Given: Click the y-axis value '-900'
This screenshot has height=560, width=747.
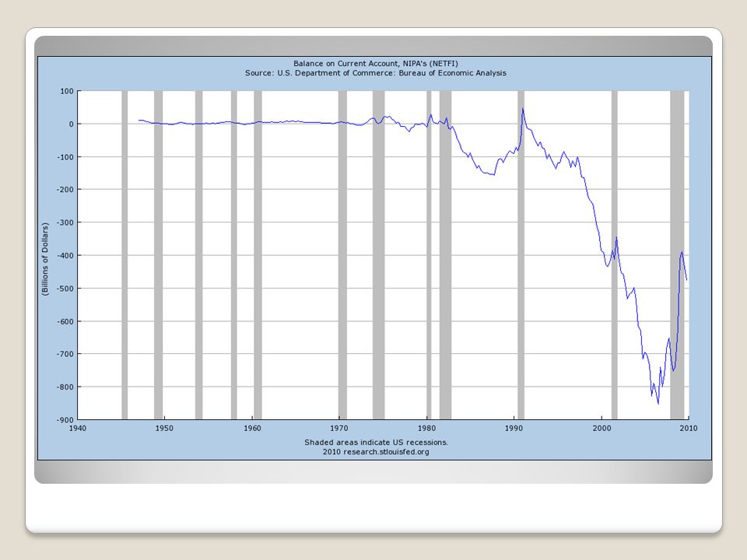Looking at the screenshot, I should (65, 419).
